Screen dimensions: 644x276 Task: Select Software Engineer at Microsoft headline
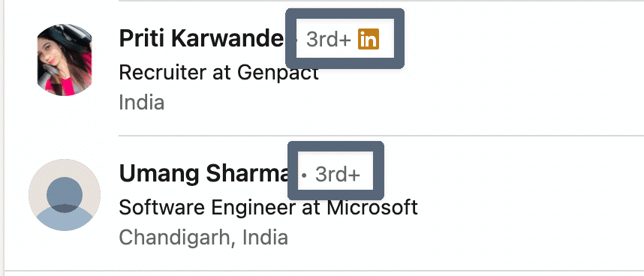[268, 208]
